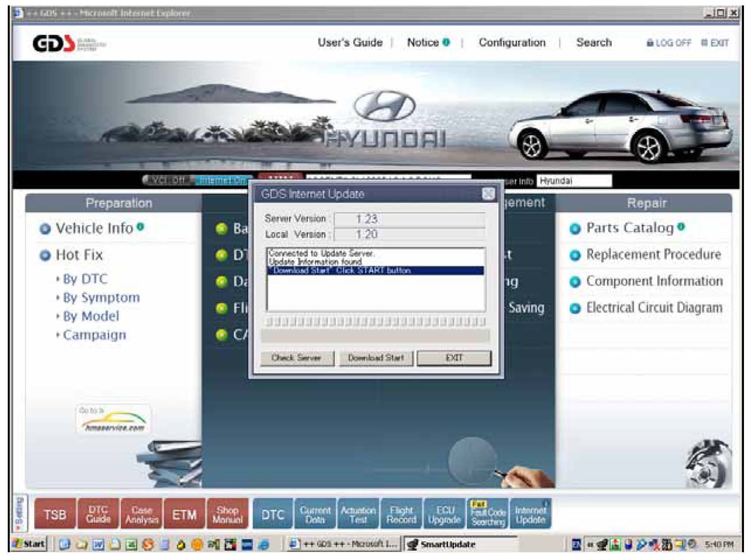Open Case Analysis from bottom toolbar

(x=141, y=515)
